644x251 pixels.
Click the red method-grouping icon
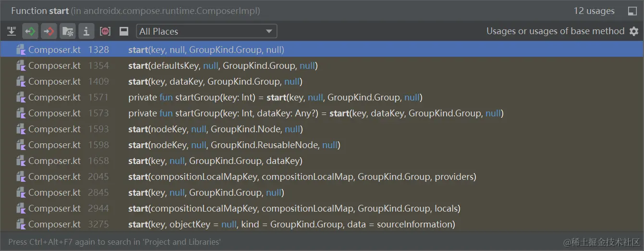(x=105, y=32)
